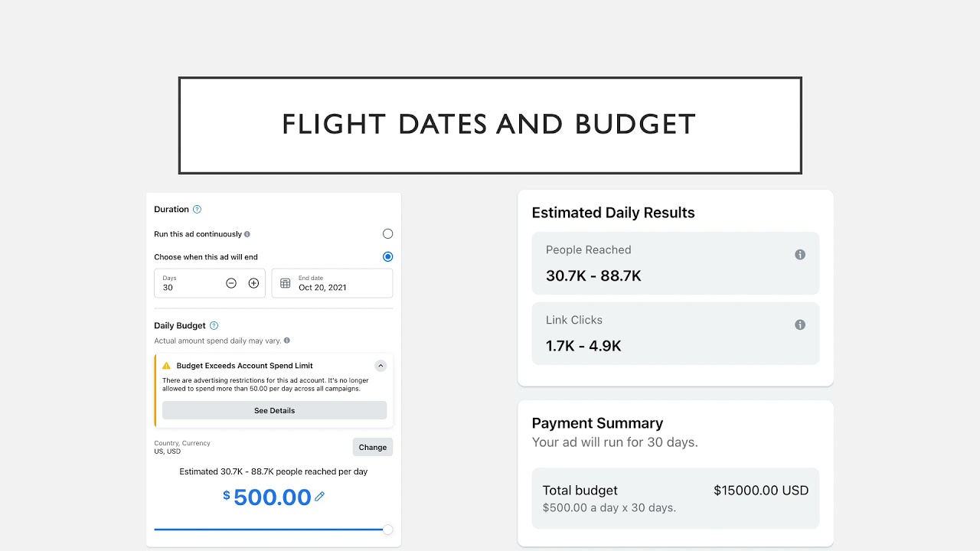Click the yellow warning triangle icon
Screen dimensions: 980x551
point(166,366)
